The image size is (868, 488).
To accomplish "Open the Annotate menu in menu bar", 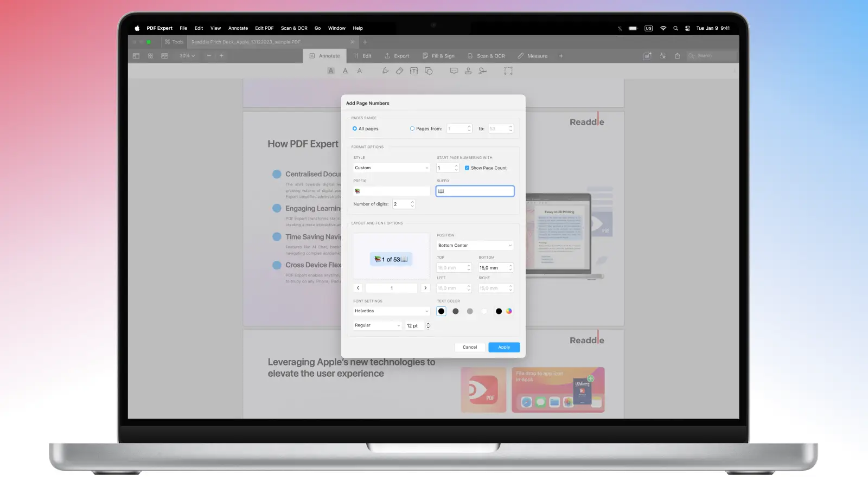I will pos(238,28).
